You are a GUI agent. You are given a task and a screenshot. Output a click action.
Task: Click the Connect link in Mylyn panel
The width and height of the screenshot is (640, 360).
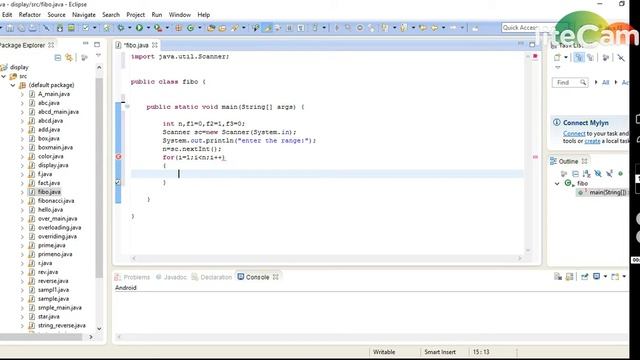tap(574, 133)
